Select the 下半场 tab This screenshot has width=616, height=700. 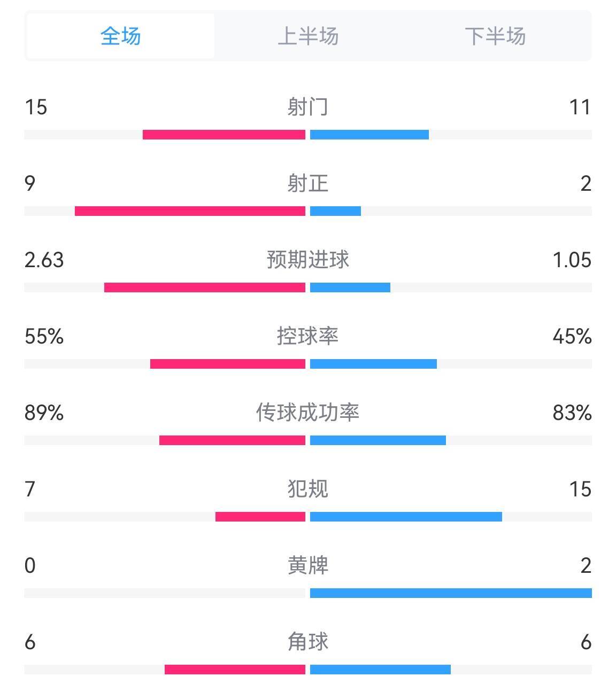click(495, 36)
